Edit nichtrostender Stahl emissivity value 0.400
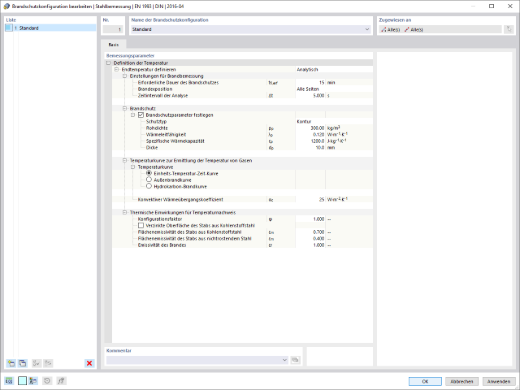 (310, 238)
